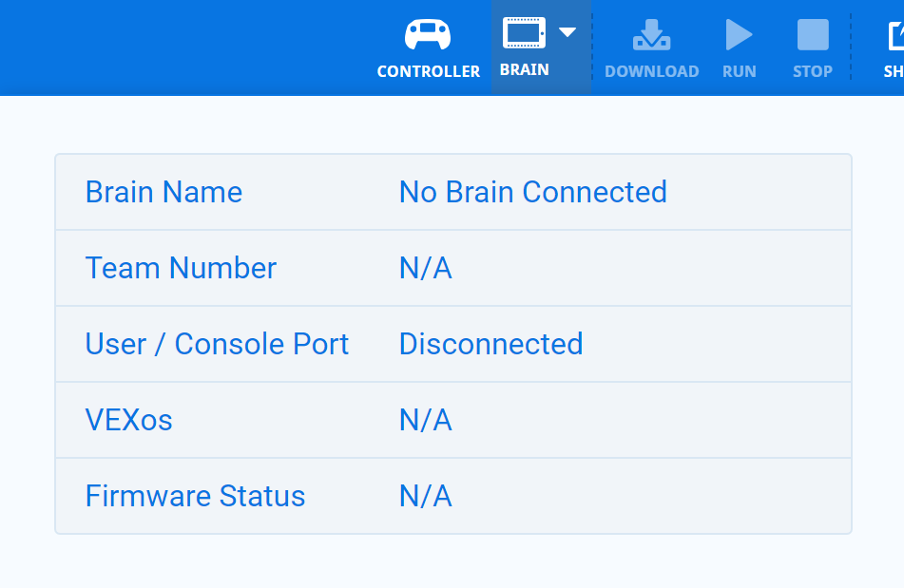904x588 pixels.
Task: Click the BRAIN toolbar label
Action: (524, 69)
